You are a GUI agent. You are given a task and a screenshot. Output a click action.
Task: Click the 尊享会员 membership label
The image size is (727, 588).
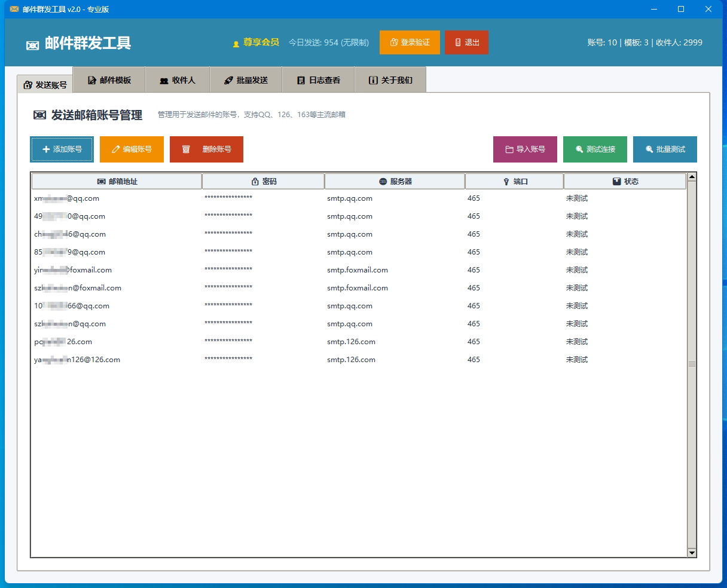(261, 42)
